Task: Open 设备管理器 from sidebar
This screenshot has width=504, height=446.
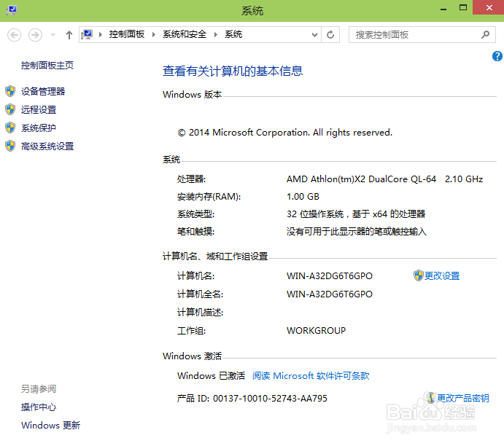Action: click(43, 92)
